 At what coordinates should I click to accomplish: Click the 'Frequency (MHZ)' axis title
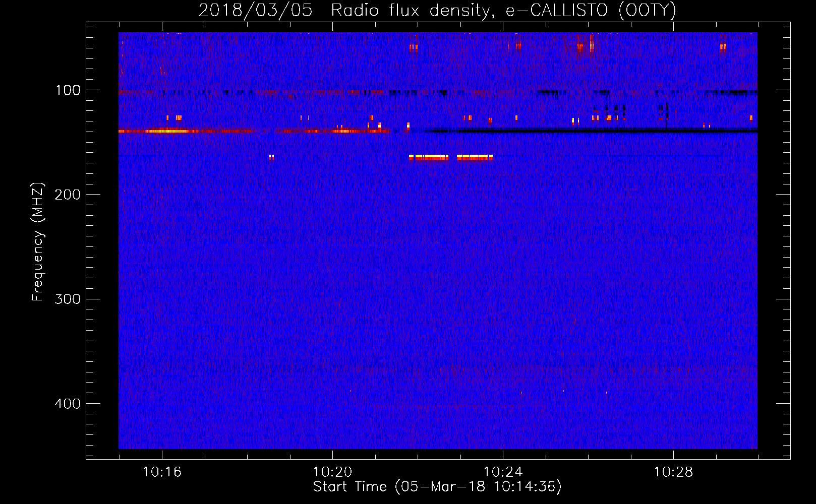coord(38,242)
